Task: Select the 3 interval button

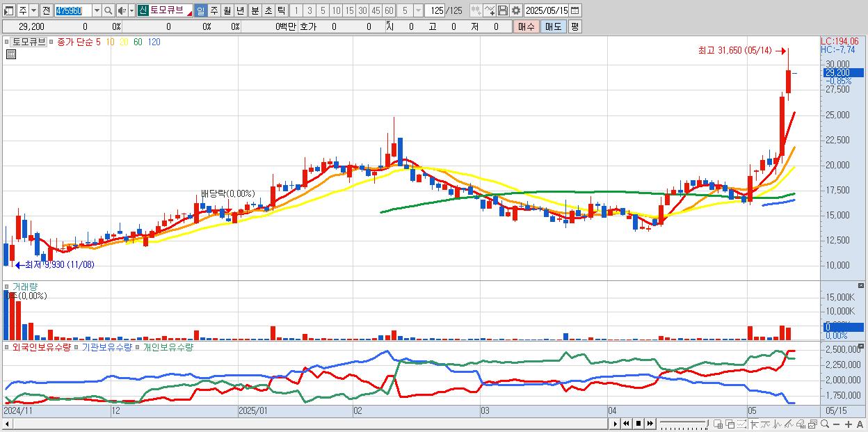Action: pyautogui.click(x=310, y=10)
